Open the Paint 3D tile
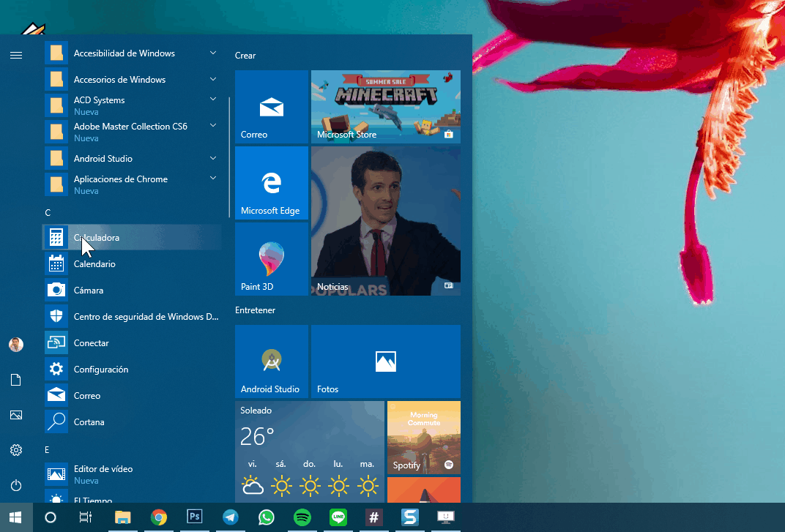The image size is (785, 532). (272, 259)
